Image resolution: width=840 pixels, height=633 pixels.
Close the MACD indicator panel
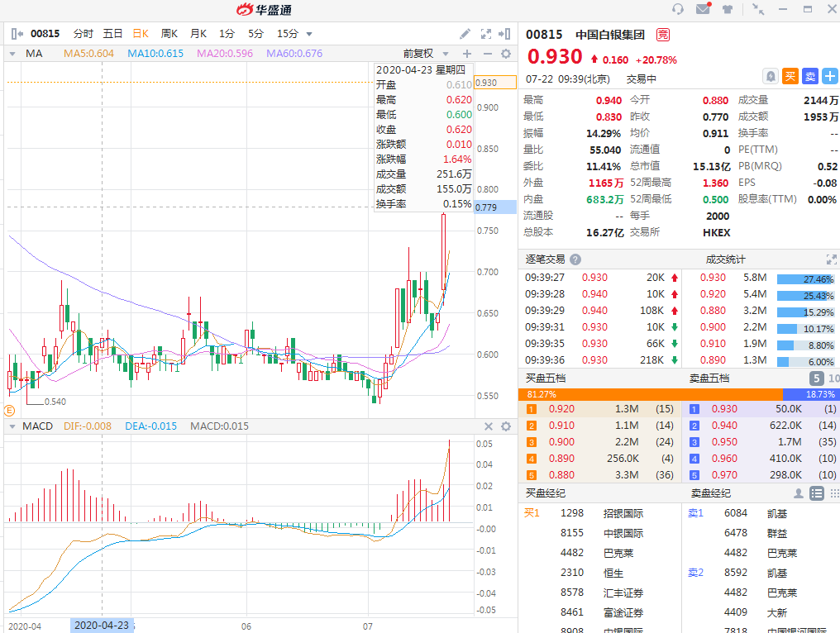pos(489,426)
